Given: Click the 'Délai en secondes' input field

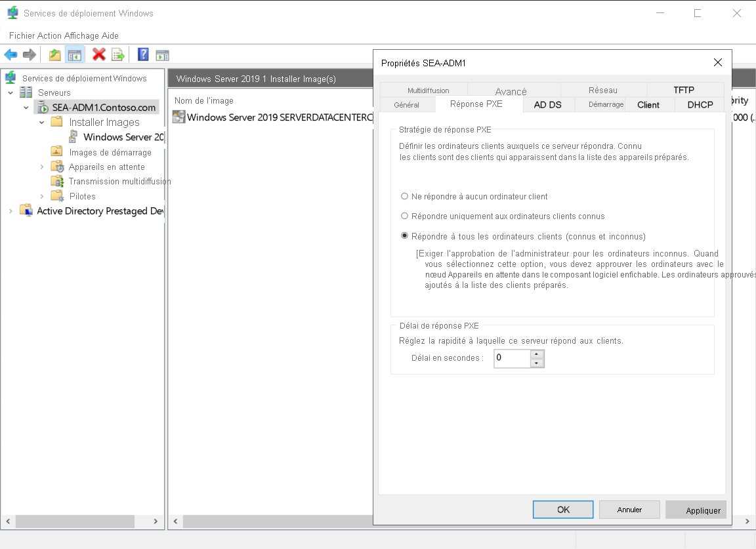Looking at the screenshot, I should pos(512,358).
